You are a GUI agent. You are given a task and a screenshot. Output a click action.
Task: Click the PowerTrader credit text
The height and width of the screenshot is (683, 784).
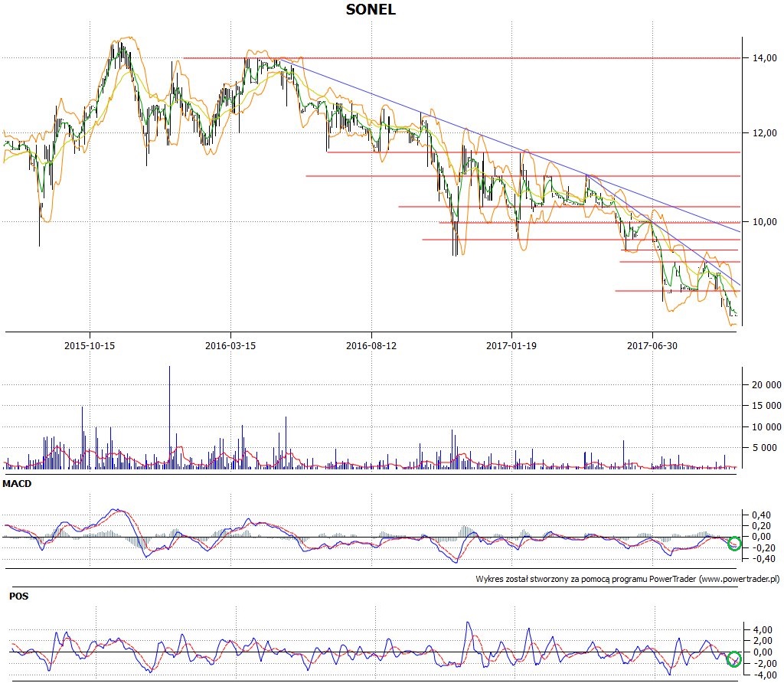[x=628, y=579]
